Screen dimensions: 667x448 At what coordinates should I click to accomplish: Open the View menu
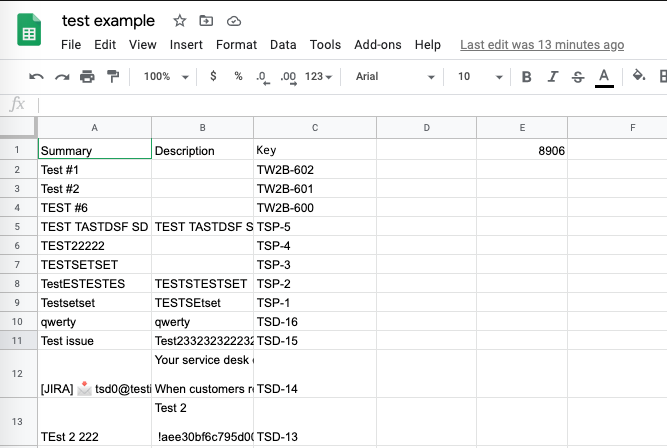143,45
